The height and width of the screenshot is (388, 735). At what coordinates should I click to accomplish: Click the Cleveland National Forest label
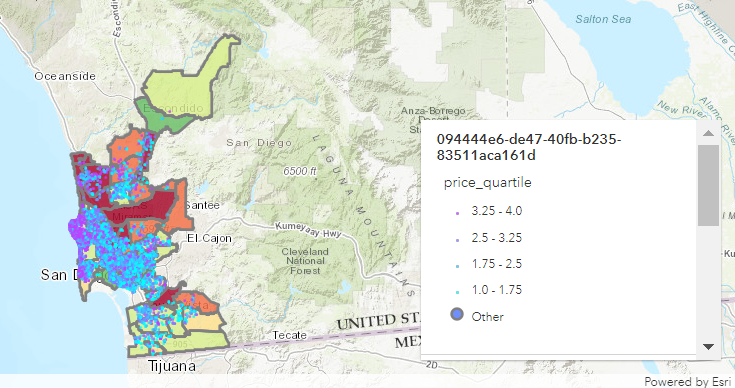pos(305,261)
